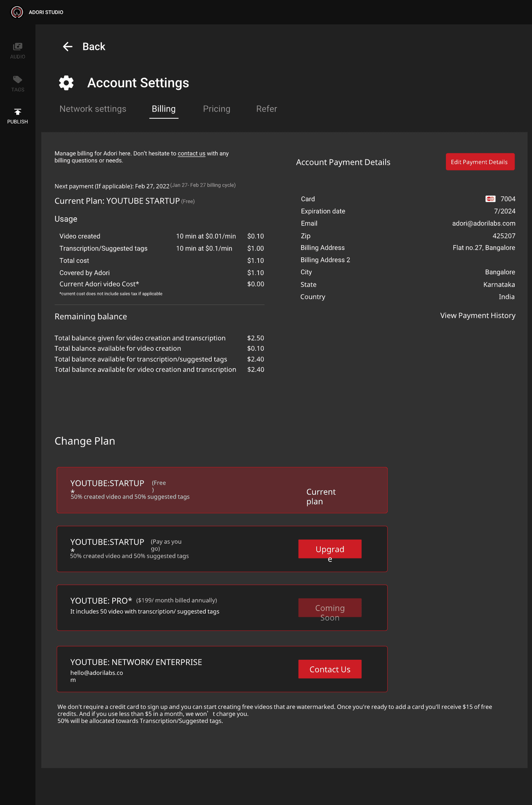Click the back arrow icon

(x=68, y=47)
